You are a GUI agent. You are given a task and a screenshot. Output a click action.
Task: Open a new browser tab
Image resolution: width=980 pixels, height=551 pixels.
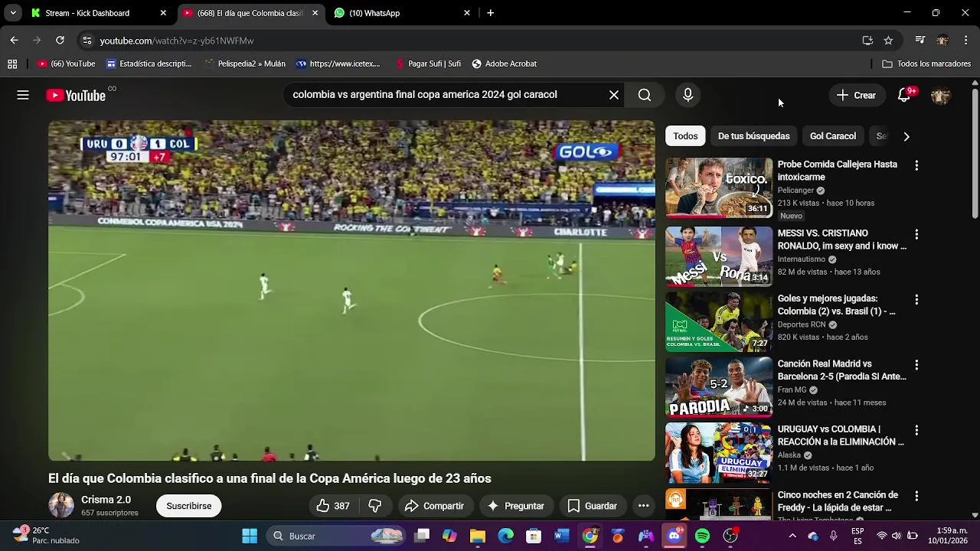[x=490, y=13]
